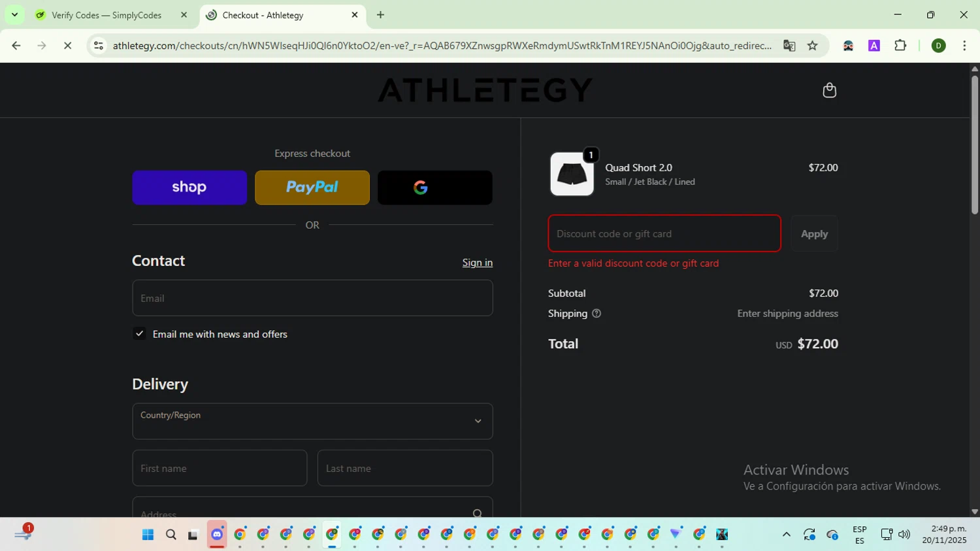Viewport: 980px width, 551px height.
Task: Click the Quad Short 2.0 product name
Action: (638, 168)
